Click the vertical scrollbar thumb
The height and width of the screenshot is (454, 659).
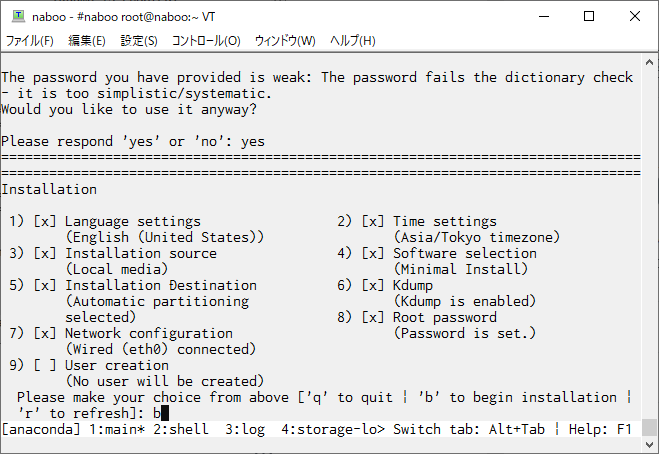click(x=649, y=428)
